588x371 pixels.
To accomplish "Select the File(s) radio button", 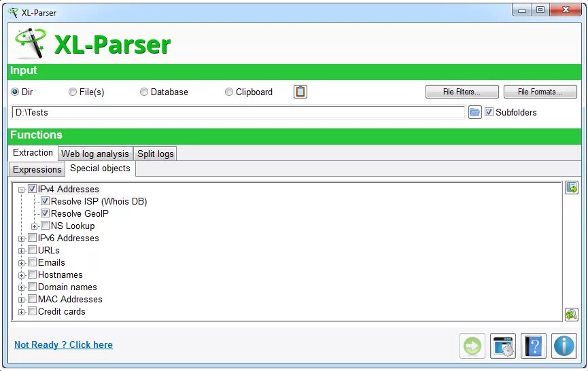I will point(73,92).
